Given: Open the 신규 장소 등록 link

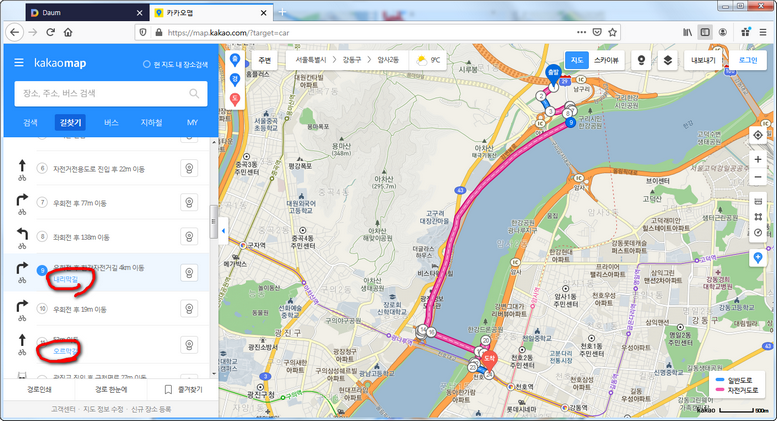Looking at the screenshot, I should coord(151,409).
